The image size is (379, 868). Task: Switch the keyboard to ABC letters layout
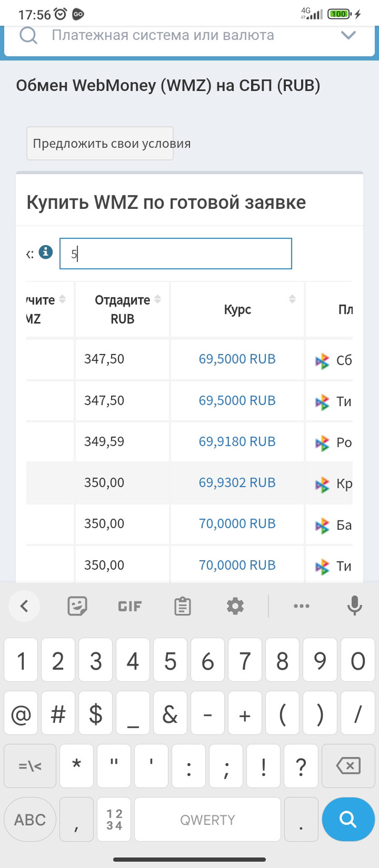tap(30, 820)
